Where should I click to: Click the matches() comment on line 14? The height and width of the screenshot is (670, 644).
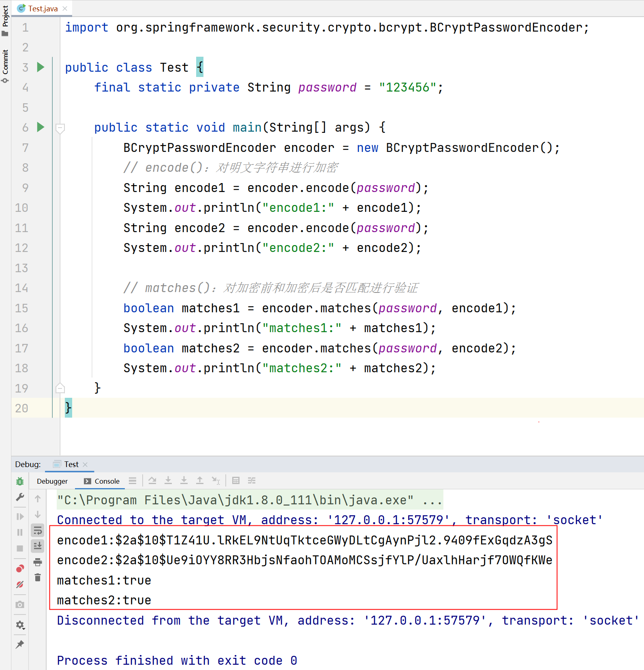click(x=271, y=288)
